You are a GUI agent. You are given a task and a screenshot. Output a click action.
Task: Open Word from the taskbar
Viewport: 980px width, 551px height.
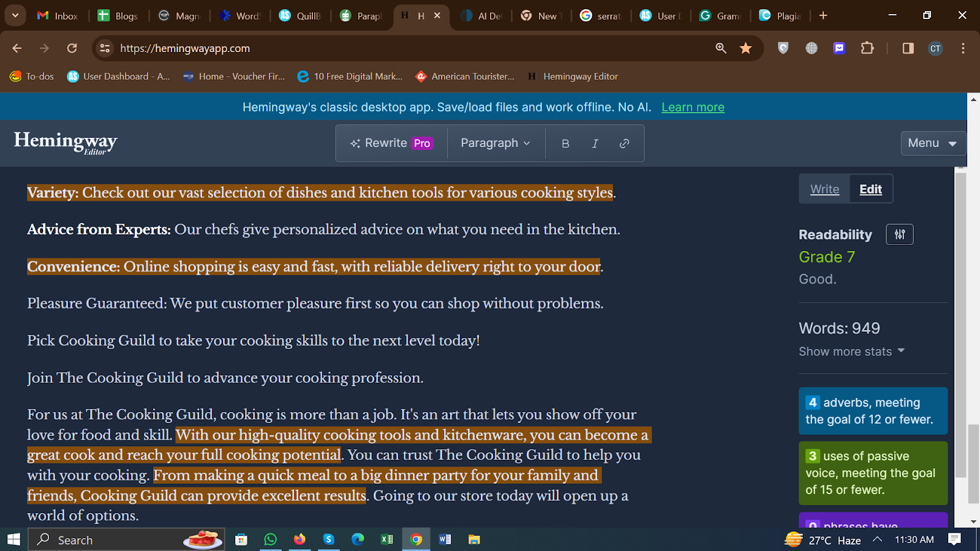point(445,539)
